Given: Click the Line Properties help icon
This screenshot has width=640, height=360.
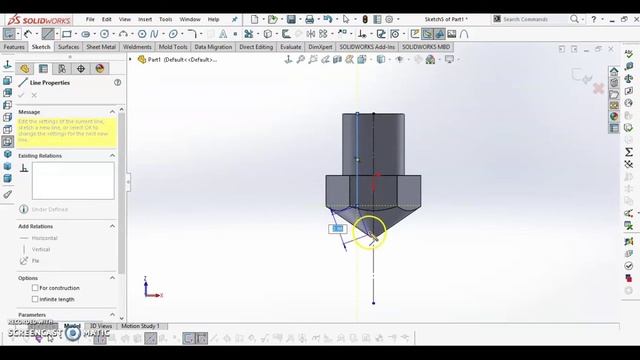Looking at the screenshot, I should (118, 82).
